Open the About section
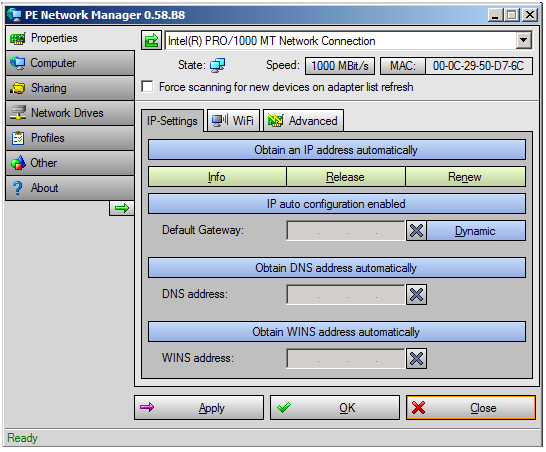 [x=70, y=188]
